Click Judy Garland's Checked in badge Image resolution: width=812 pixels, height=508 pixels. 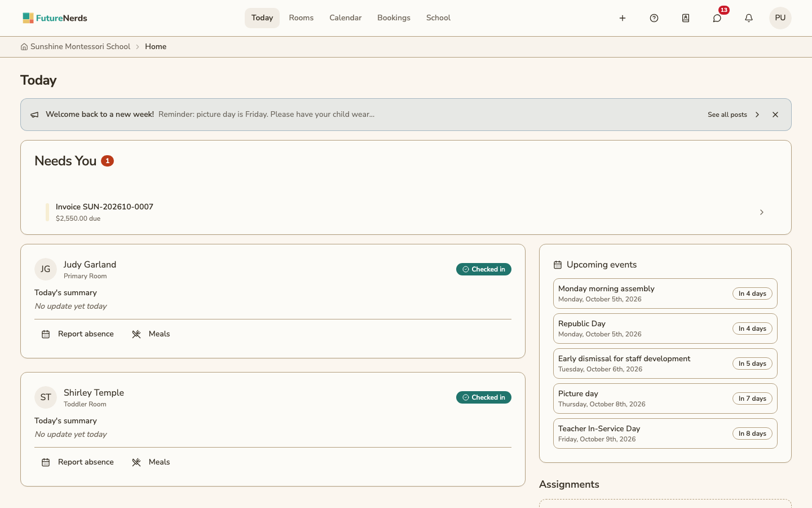tap(484, 269)
